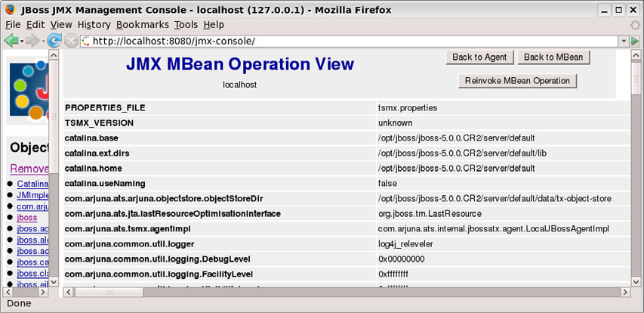Open the back history dropdown arrow
This screenshot has width=644, height=313.
[22, 40]
